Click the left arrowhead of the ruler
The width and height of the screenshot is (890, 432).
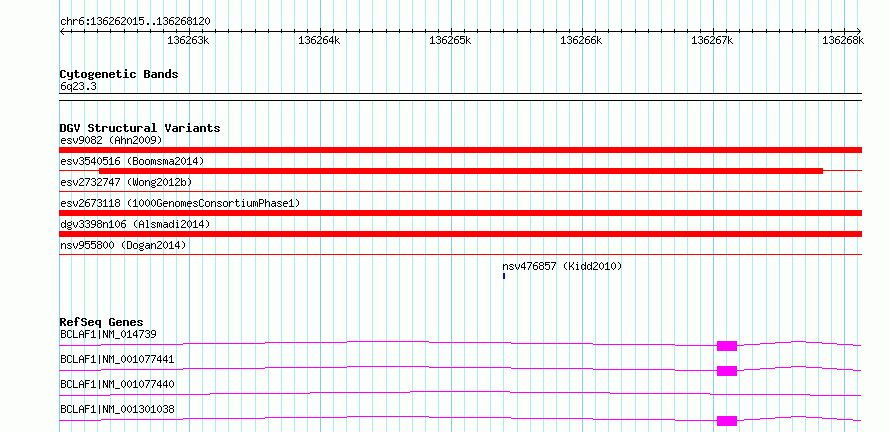pyautogui.click(x=62, y=31)
